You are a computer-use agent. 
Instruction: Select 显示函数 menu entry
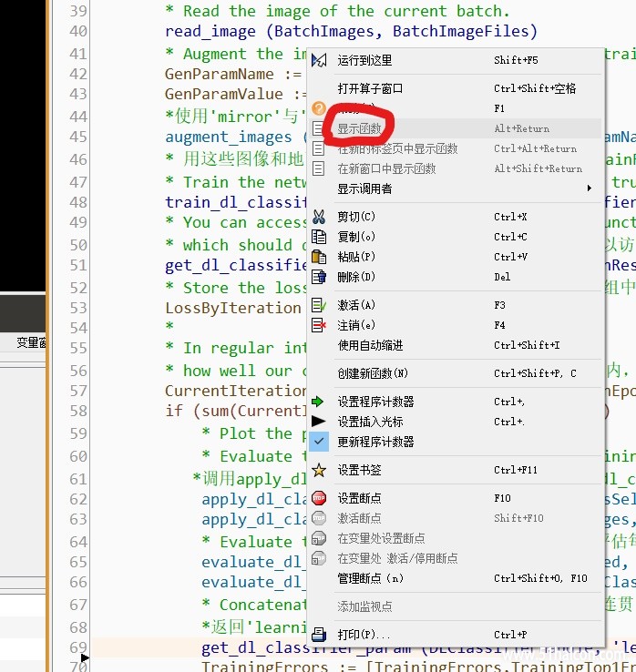tap(456, 128)
